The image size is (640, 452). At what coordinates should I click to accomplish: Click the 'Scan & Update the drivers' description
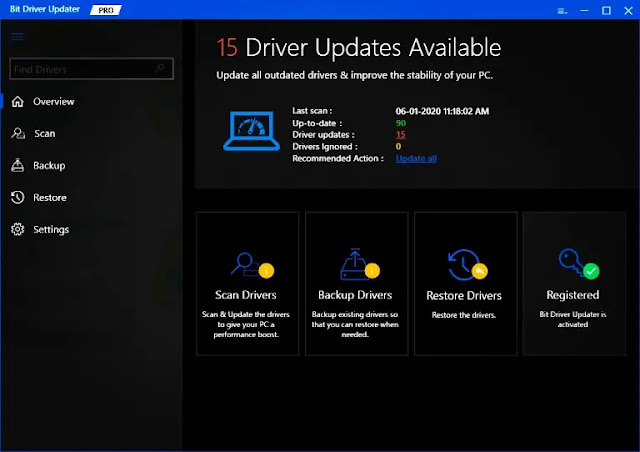246,324
